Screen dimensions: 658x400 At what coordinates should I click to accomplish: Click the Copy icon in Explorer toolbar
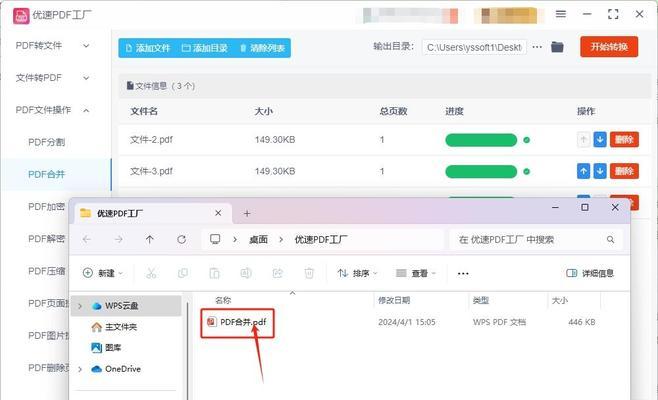(x=183, y=273)
